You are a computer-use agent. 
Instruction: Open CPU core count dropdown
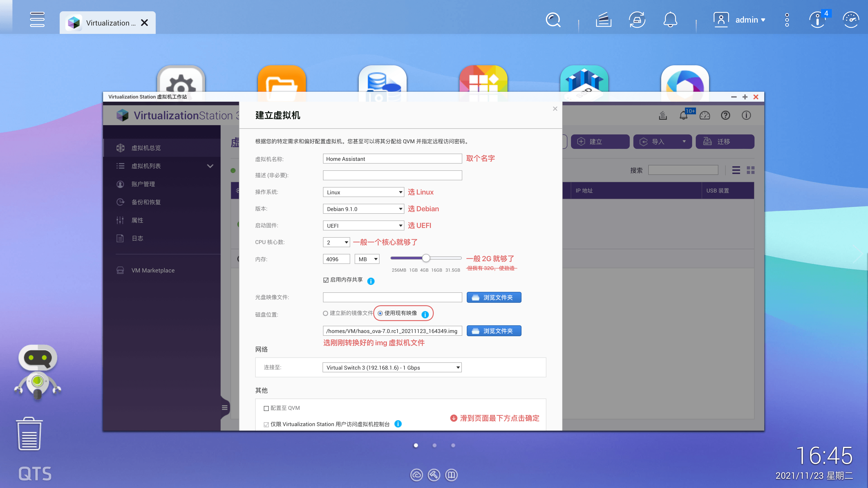(x=336, y=242)
